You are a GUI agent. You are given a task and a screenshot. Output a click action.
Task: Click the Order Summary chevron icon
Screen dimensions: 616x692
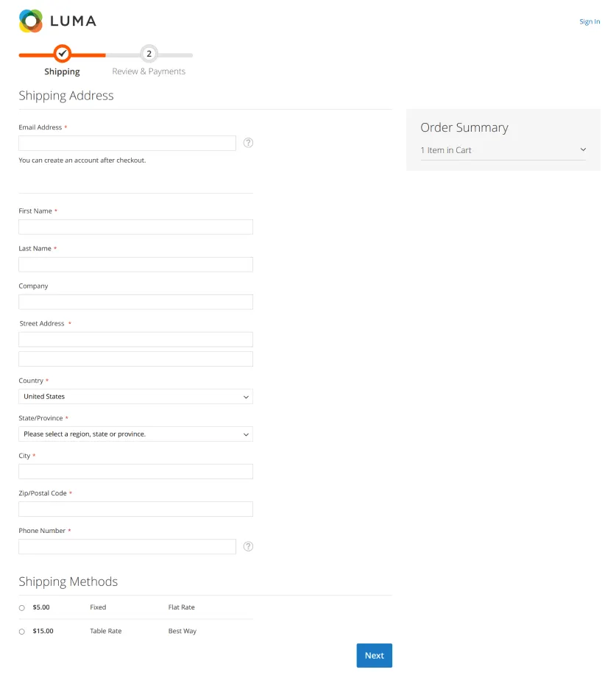click(x=583, y=149)
